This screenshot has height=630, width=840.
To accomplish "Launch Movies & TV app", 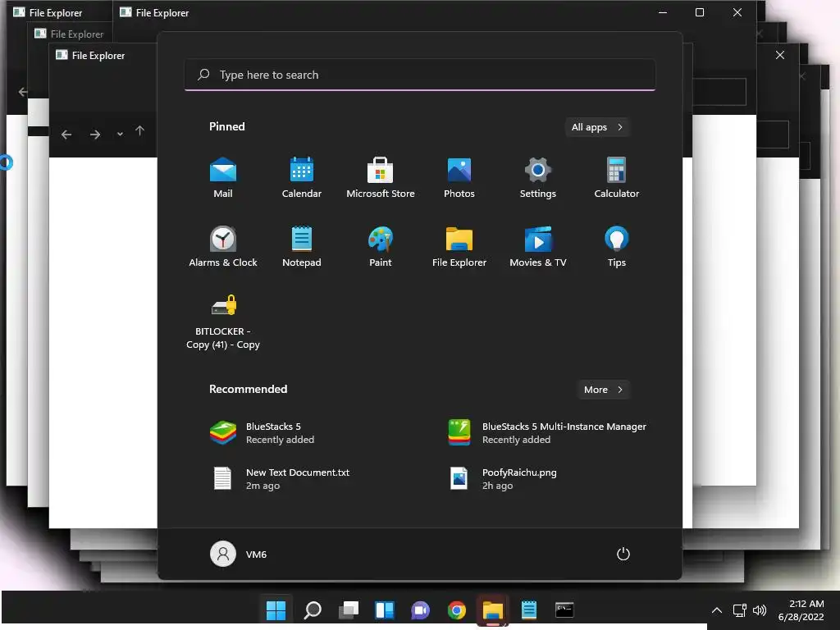I will coord(538,247).
